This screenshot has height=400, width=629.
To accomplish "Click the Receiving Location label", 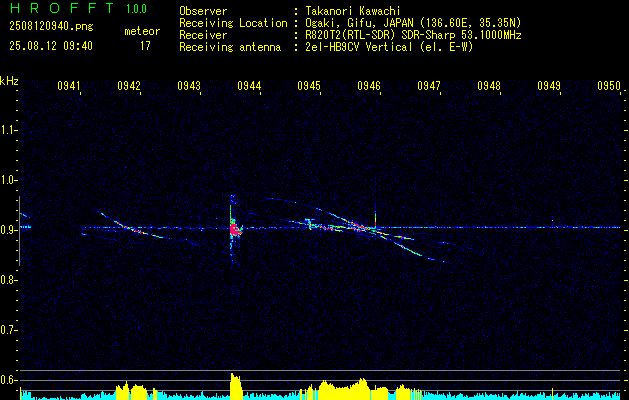I will [233, 23].
